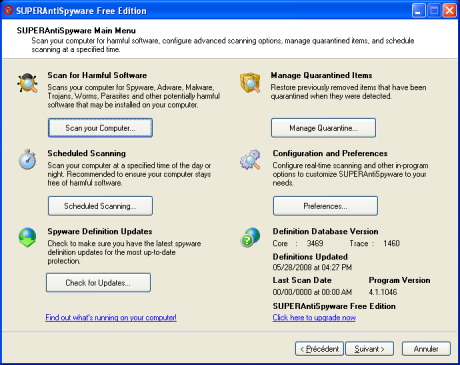
Task: Click 'SUPERAntiSpyware Main Menu' header title
Action: point(76,31)
